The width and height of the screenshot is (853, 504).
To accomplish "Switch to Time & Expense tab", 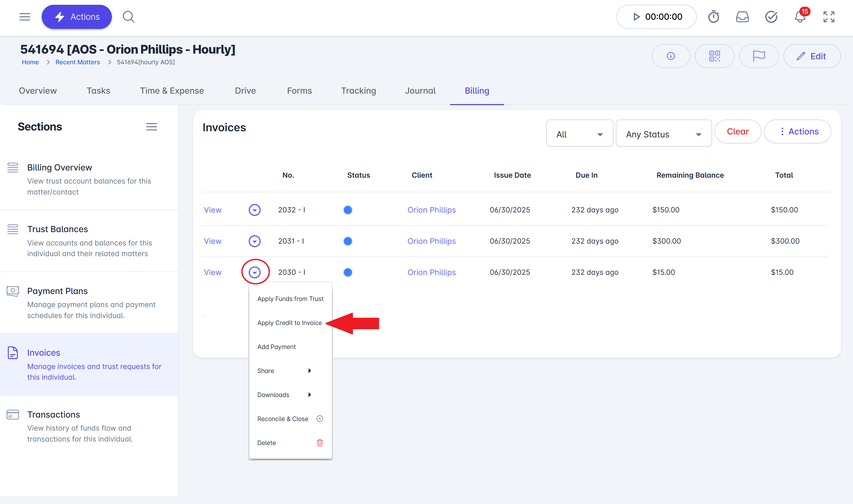I will point(172,91).
